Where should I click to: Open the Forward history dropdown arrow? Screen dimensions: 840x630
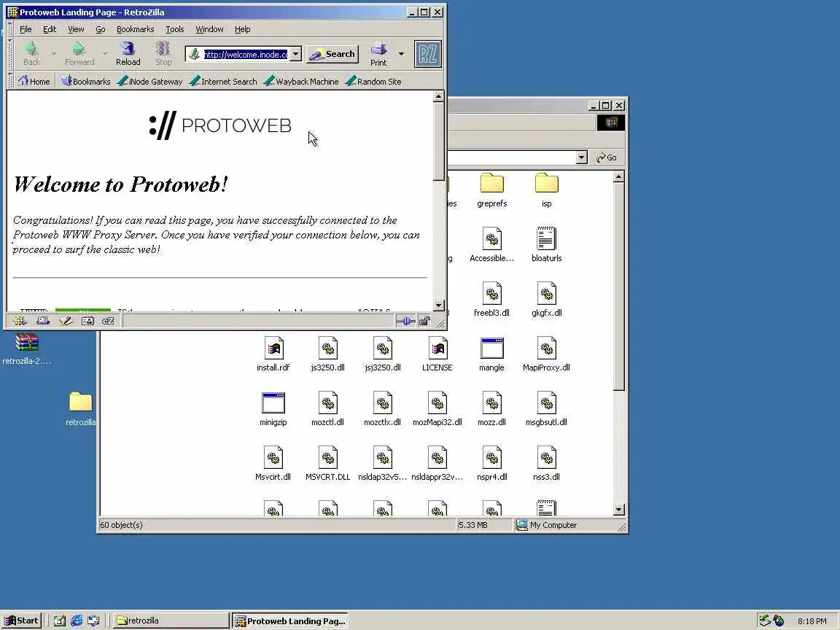105,53
